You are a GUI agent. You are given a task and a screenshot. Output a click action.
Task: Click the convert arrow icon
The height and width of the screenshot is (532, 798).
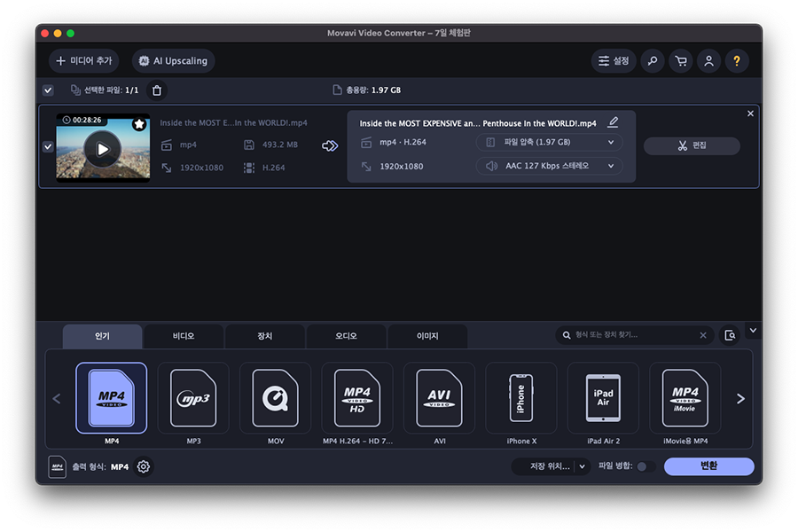pyautogui.click(x=330, y=146)
